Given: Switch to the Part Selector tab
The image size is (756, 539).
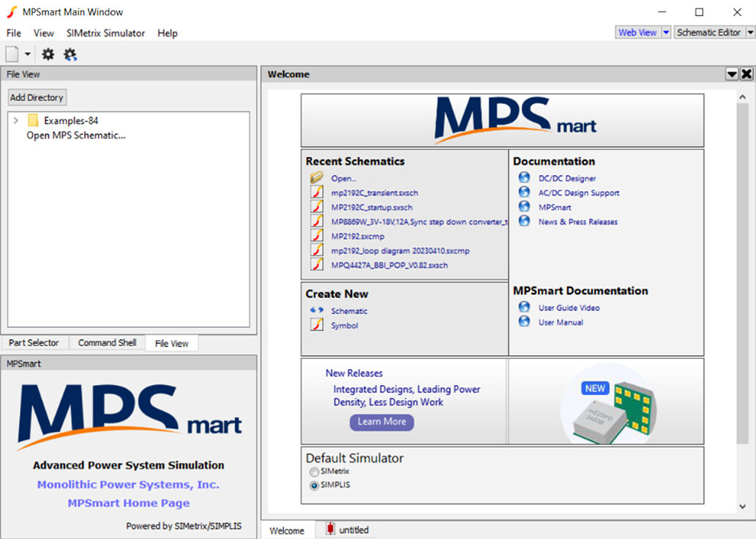Looking at the screenshot, I should pyautogui.click(x=34, y=343).
